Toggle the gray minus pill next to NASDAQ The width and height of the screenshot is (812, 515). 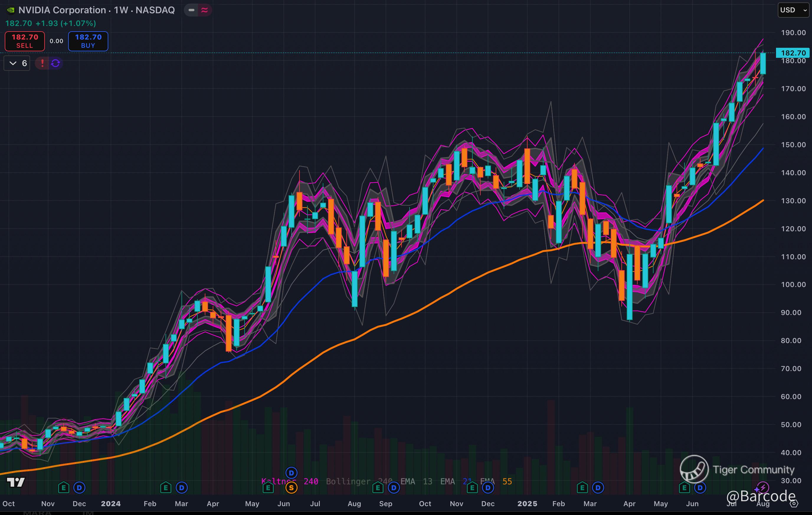click(191, 10)
